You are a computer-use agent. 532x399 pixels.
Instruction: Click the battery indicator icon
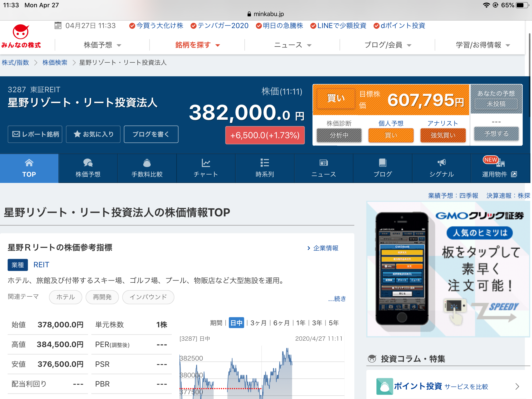pyautogui.click(x=522, y=5)
